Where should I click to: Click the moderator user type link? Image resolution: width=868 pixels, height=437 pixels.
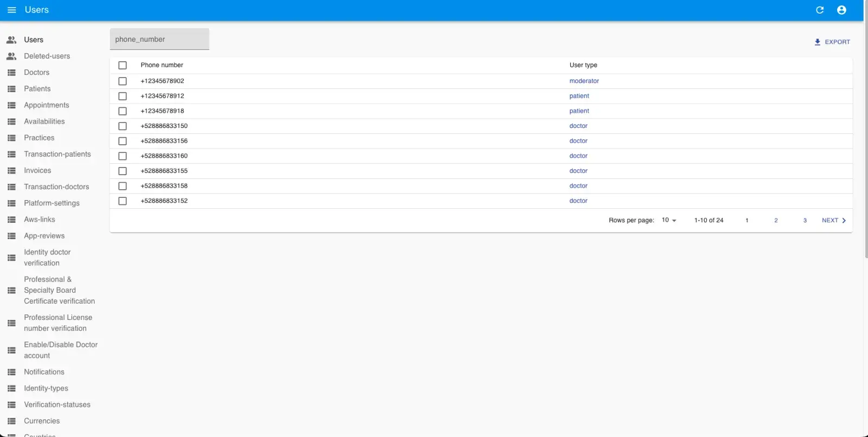584,81
